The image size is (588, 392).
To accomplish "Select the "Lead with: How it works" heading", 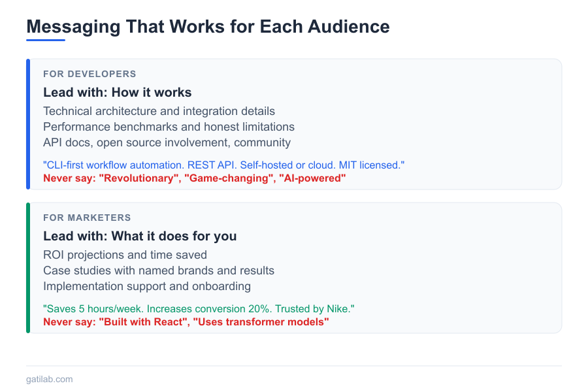I will pos(117,93).
